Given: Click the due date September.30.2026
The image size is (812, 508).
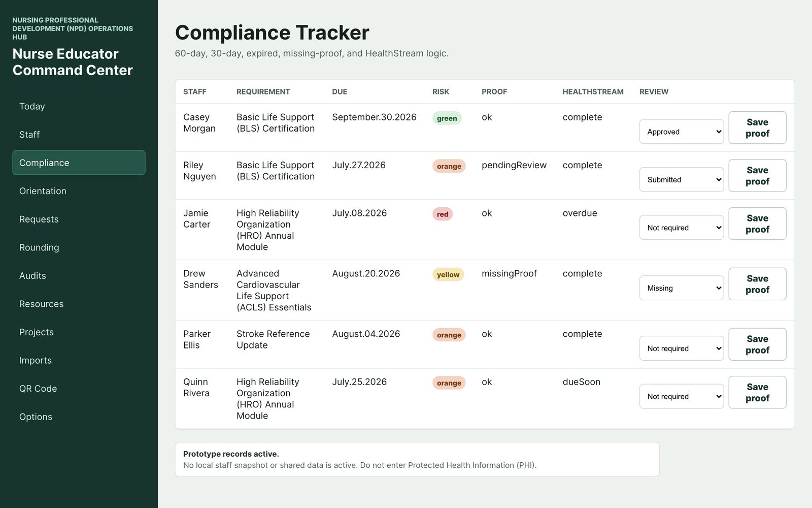Looking at the screenshot, I should click(x=374, y=117).
